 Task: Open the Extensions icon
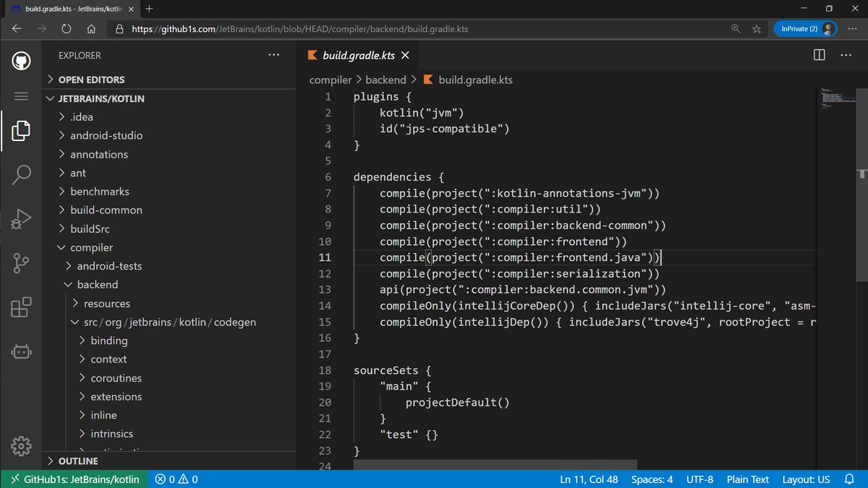tap(21, 308)
